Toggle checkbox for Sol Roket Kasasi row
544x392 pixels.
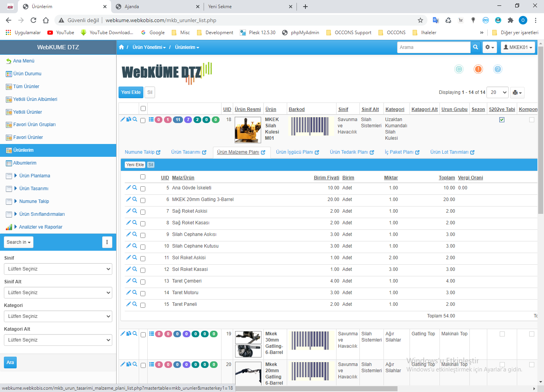[x=143, y=270]
